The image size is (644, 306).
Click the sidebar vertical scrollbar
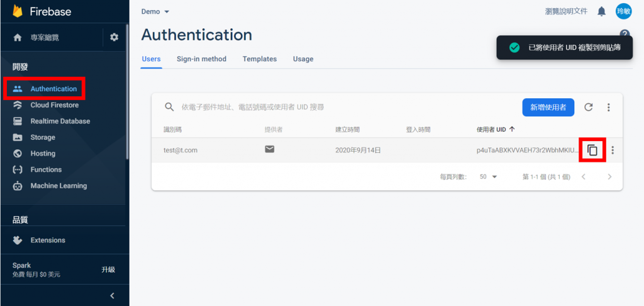point(127,91)
